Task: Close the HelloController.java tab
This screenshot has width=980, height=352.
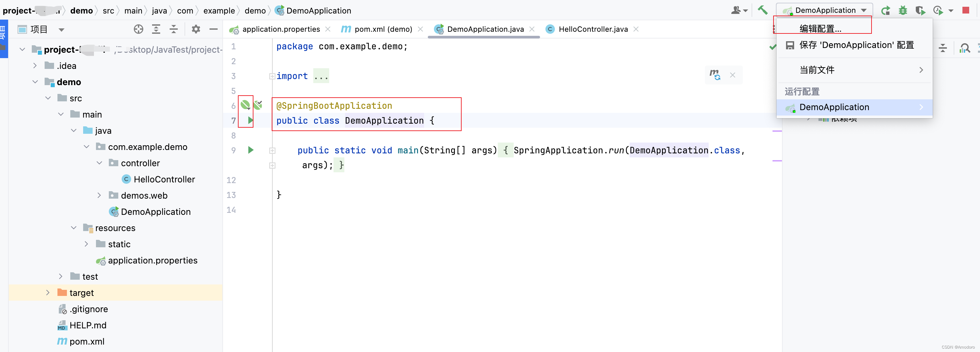Action: pyautogui.click(x=636, y=29)
